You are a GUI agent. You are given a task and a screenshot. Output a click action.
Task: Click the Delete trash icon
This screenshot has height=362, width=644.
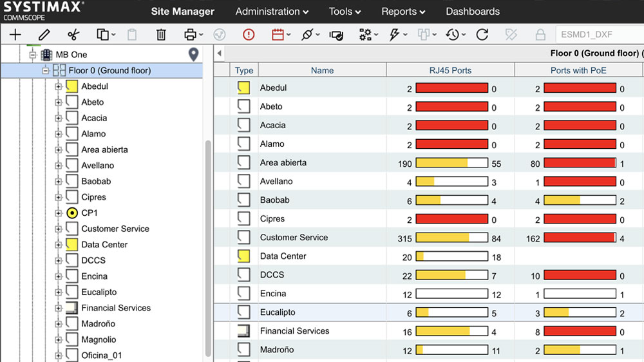[x=161, y=35]
